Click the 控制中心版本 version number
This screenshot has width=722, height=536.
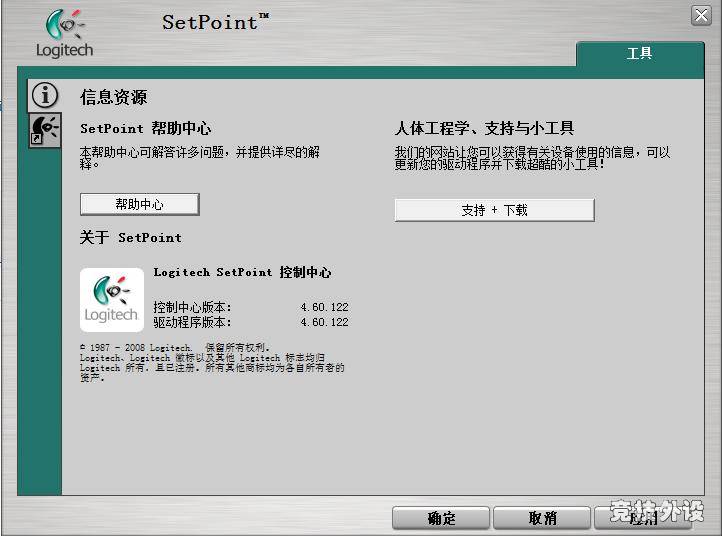click(324, 307)
